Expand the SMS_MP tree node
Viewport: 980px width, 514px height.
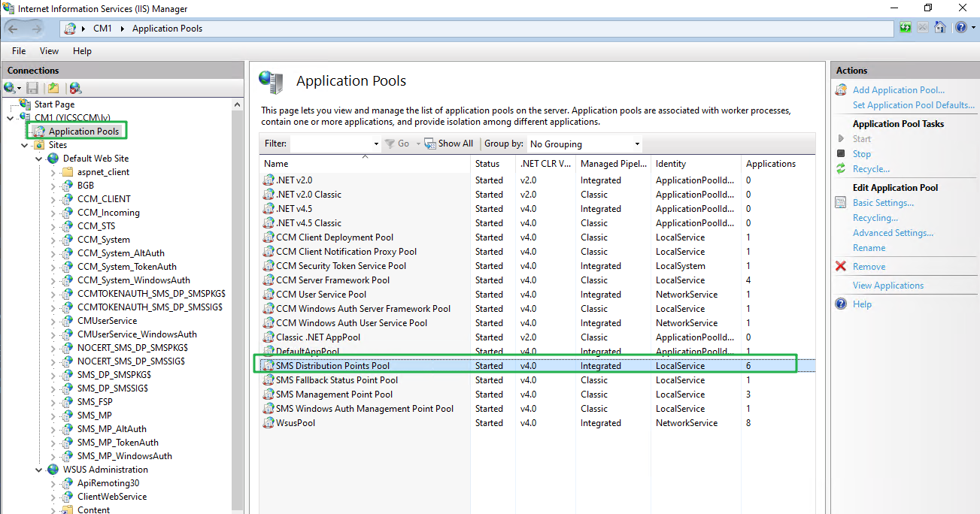tap(53, 416)
